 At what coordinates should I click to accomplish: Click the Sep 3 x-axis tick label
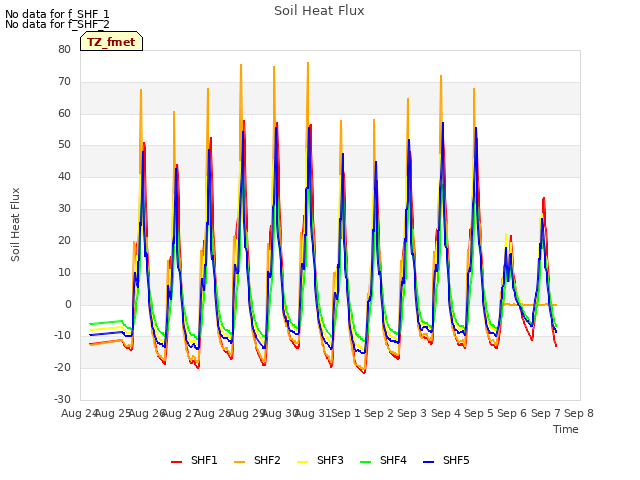click(x=412, y=413)
